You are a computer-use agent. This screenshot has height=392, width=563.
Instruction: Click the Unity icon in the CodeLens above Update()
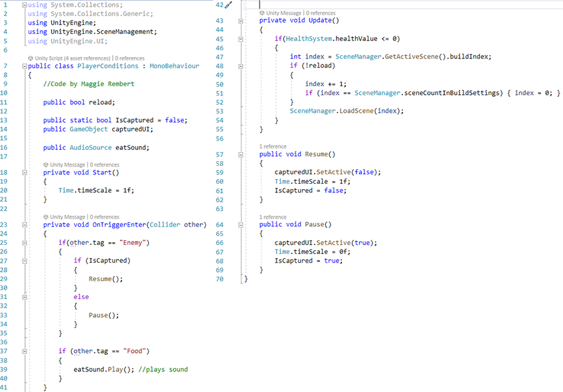click(262, 13)
